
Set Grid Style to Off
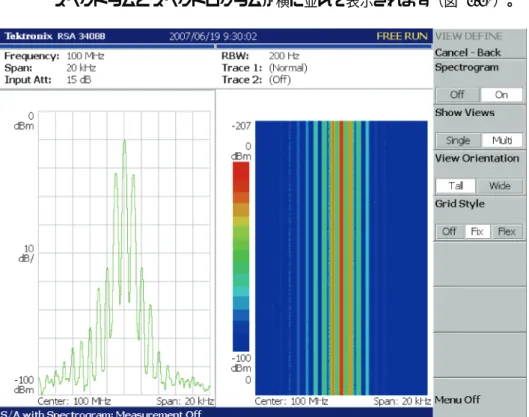[449, 231]
